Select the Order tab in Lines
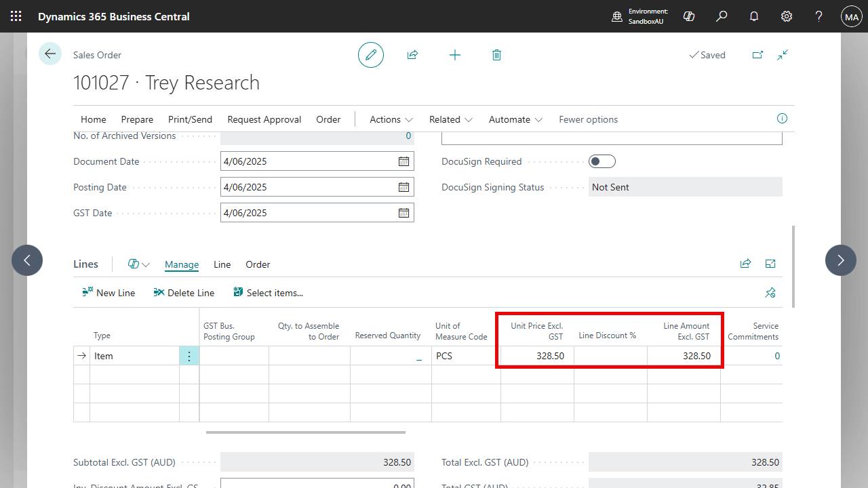868x488 pixels. (x=258, y=264)
